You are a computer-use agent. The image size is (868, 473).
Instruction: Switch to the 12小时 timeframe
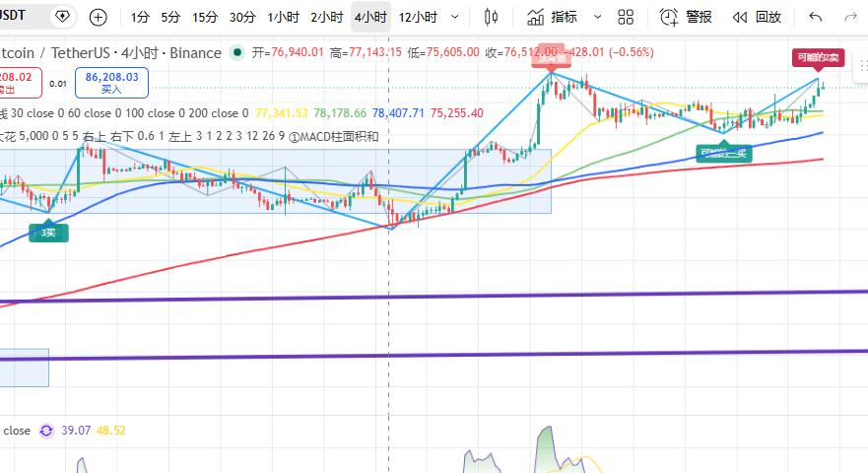(x=418, y=18)
